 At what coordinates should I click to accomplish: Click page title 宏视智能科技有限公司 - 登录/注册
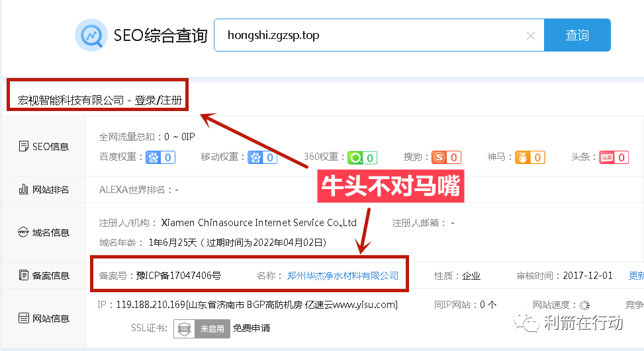coord(100,100)
